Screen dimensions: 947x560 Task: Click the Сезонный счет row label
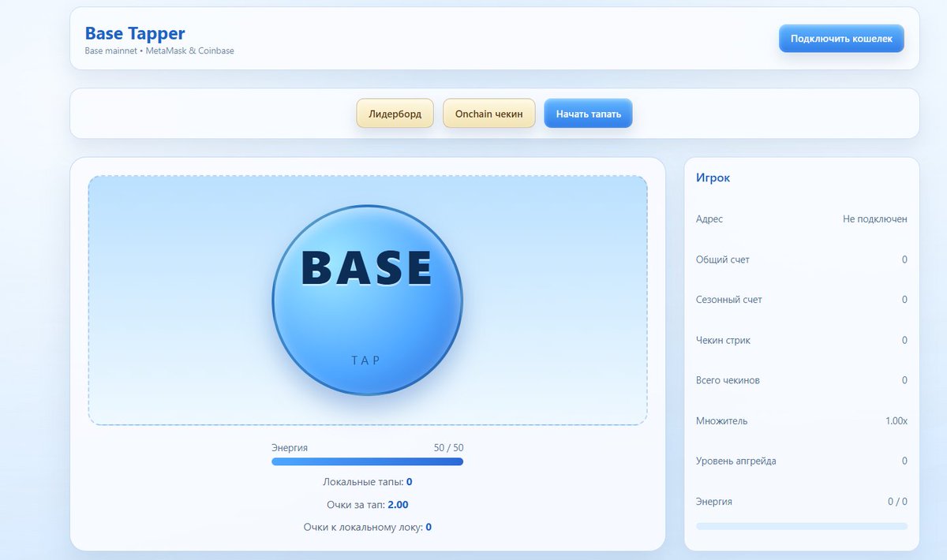click(x=729, y=300)
